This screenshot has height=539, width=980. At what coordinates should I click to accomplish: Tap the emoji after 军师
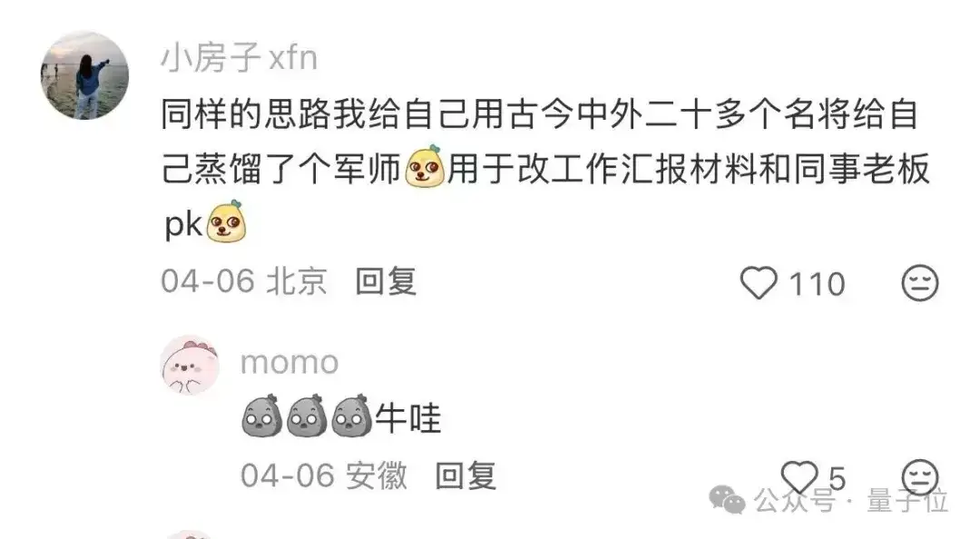pyautogui.click(x=425, y=167)
